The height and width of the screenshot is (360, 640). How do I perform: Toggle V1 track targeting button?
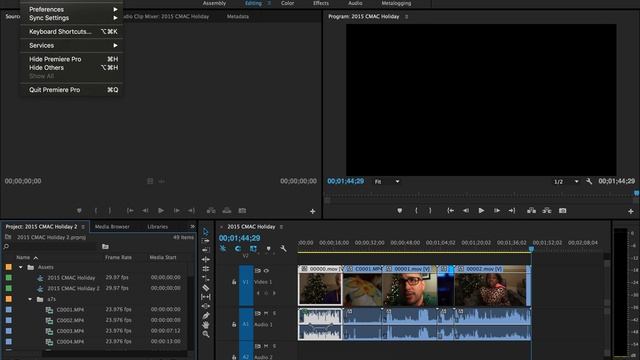tap(246, 282)
